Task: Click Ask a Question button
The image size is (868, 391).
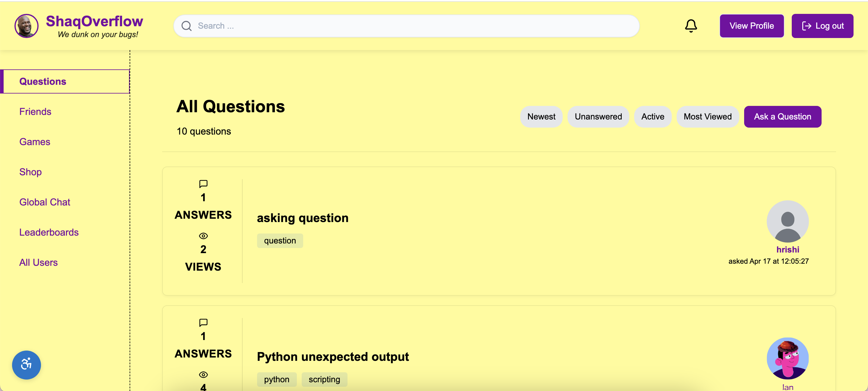Action: click(782, 117)
